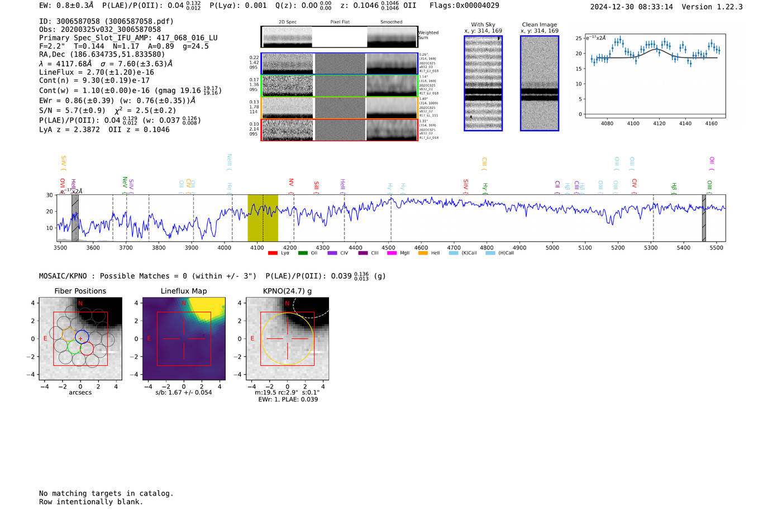This screenshot has height=532, width=782.
Task: Click the blue fiber circle in Fiber Positions
Action: click(82, 337)
